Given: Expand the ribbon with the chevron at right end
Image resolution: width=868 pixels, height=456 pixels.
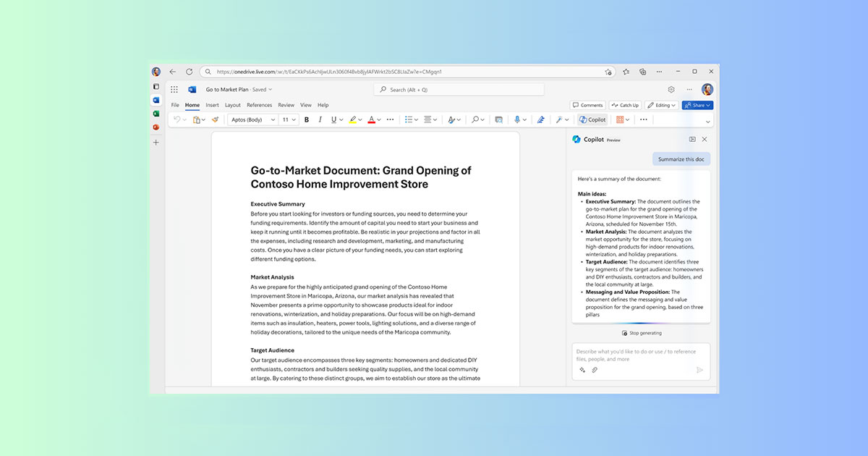Looking at the screenshot, I should (707, 122).
